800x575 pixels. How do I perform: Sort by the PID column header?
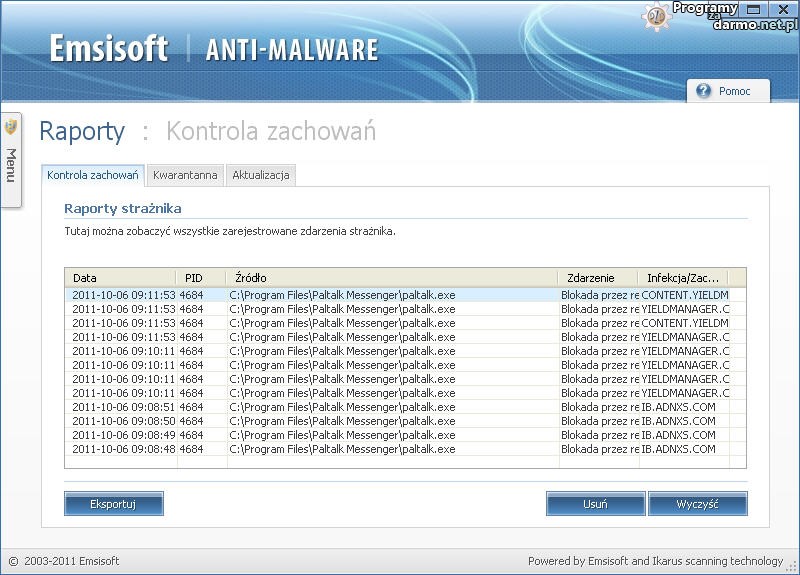[x=201, y=278]
